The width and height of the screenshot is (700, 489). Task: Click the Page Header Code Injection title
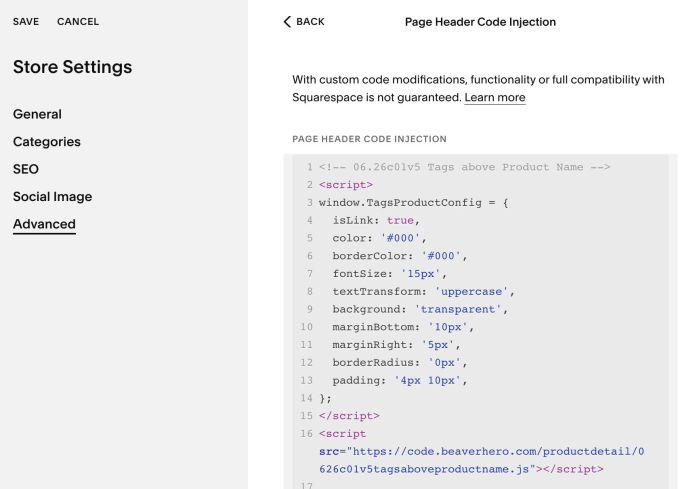pyautogui.click(x=480, y=22)
